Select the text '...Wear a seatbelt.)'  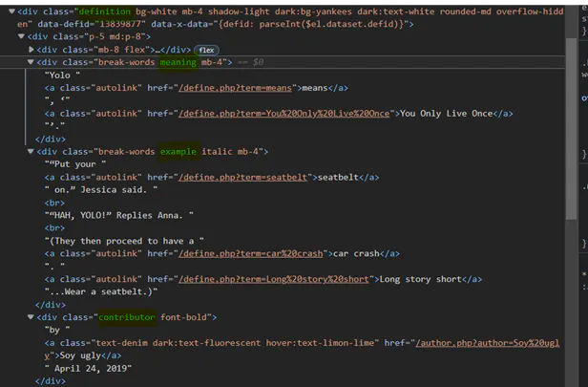(101, 291)
